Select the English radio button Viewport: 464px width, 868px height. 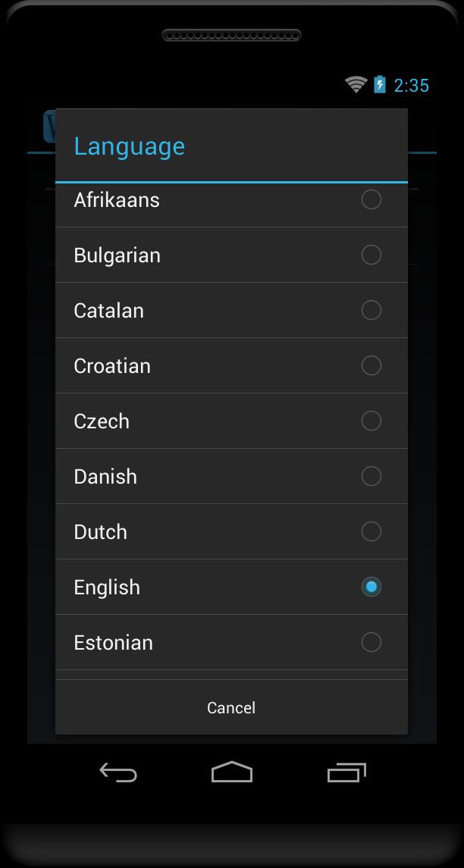point(372,587)
